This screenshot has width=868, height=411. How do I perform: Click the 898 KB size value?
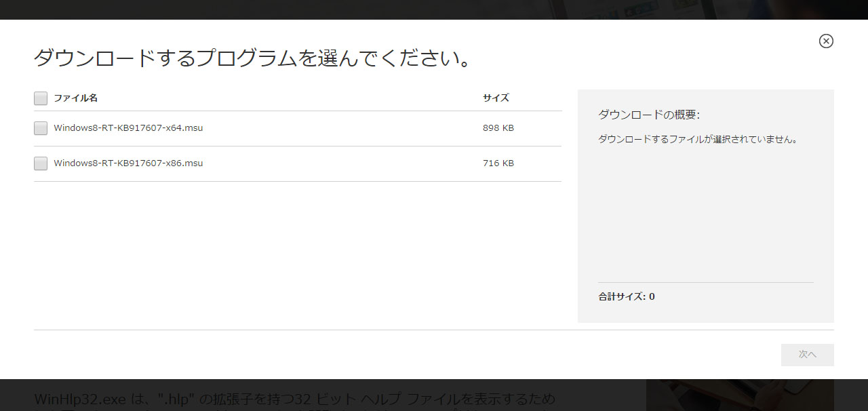(x=498, y=128)
